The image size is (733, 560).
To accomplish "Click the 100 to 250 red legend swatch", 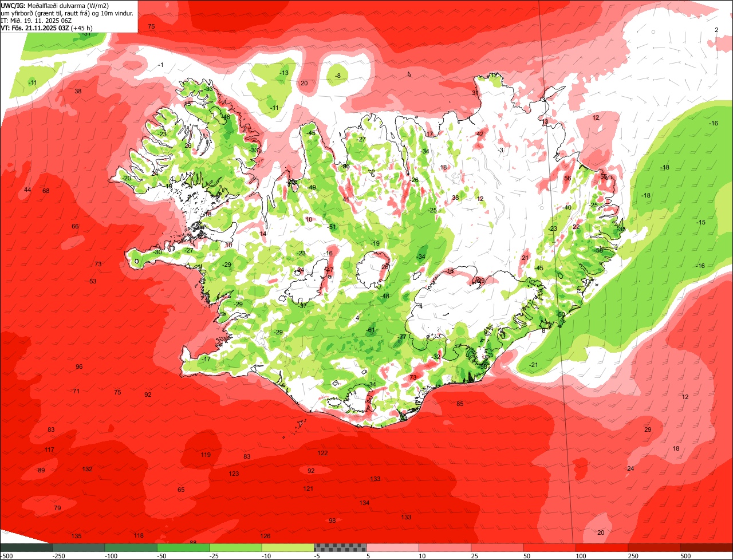I will tap(602, 547).
